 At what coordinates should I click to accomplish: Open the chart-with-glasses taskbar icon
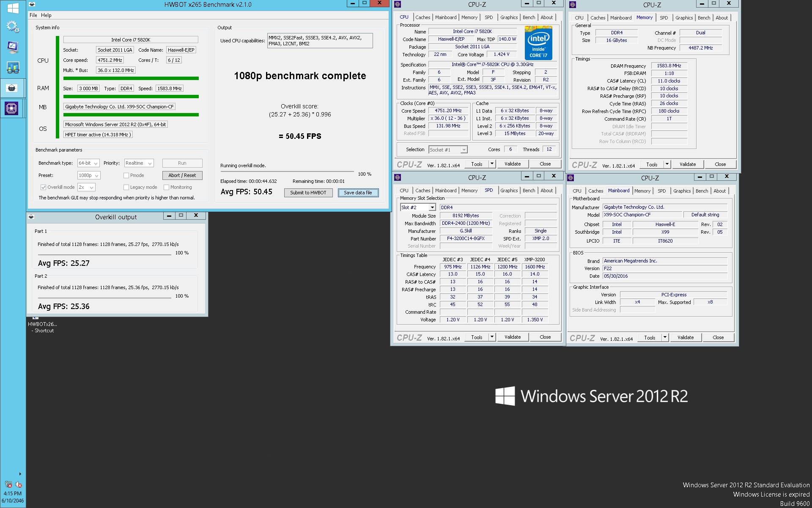pos(13,67)
